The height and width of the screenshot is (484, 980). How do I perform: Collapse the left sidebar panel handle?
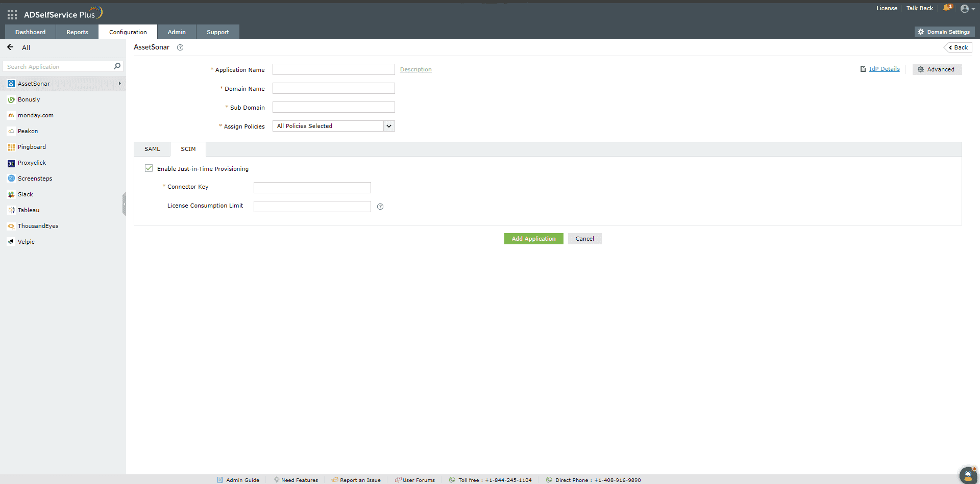pos(124,205)
